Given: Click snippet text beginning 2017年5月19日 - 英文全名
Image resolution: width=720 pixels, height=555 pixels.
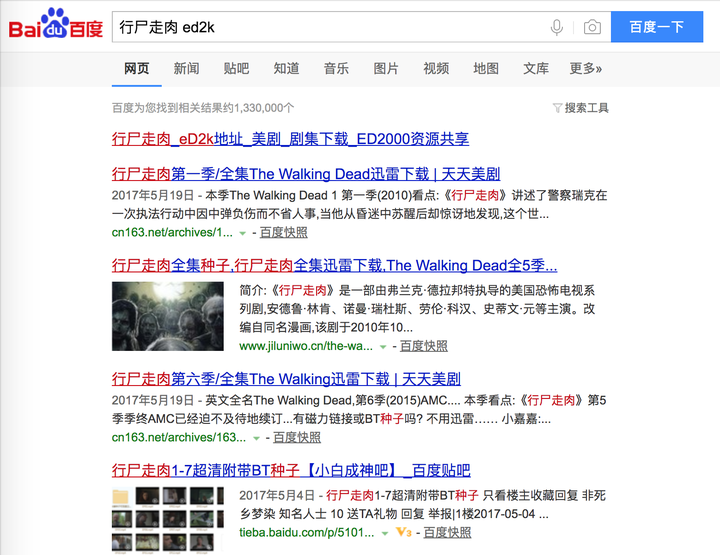Looking at the screenshot, I should (359, 409).
